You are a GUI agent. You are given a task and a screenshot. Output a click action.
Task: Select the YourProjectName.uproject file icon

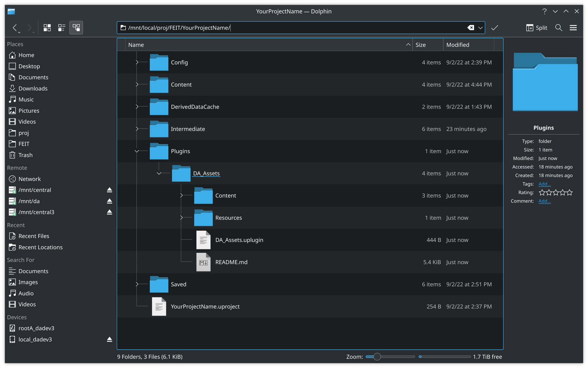[159, 307]
